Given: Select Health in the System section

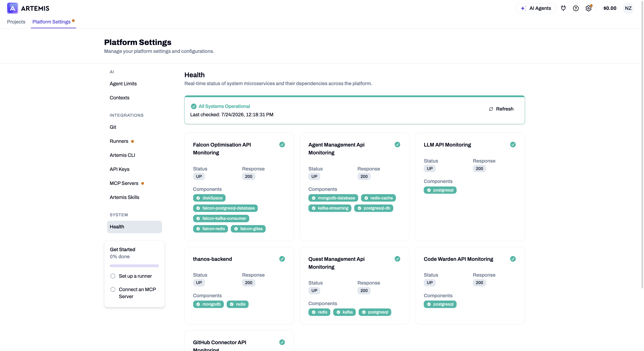Looking at the screenshot, I should 135,227.
